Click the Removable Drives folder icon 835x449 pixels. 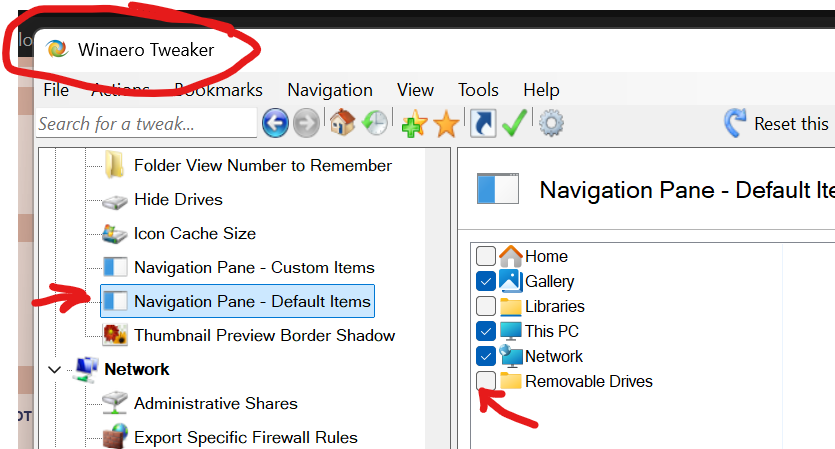click(x=511, y=381)
